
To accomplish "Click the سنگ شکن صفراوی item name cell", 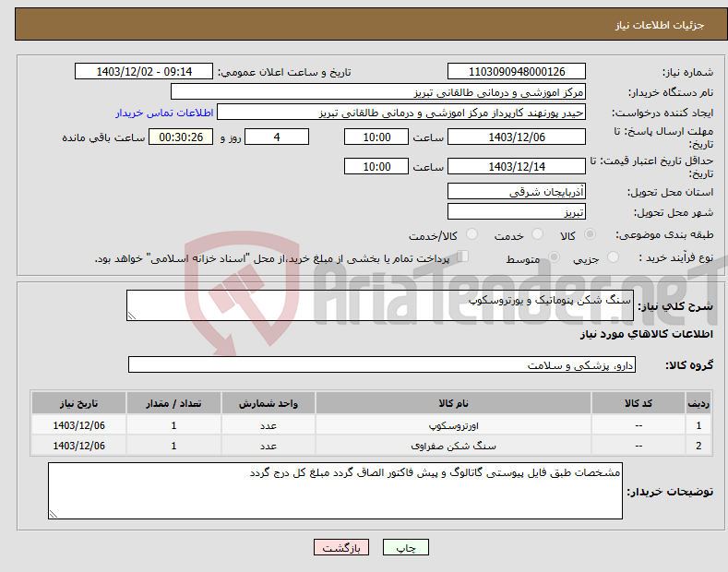I will [453, 446].
